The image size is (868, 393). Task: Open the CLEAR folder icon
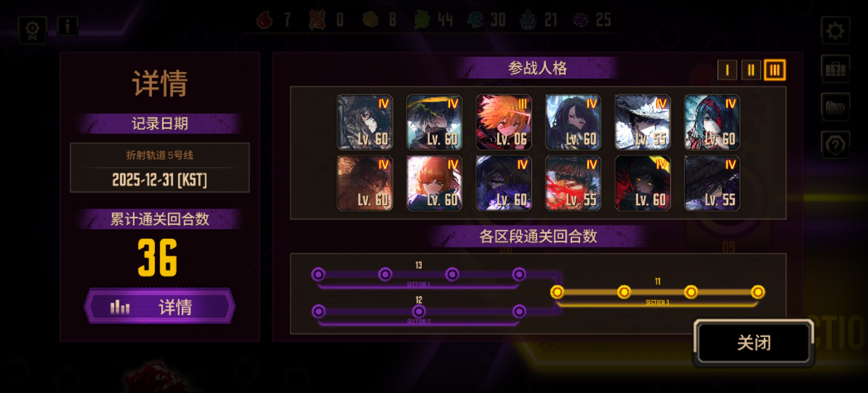(x=835, y=107)
